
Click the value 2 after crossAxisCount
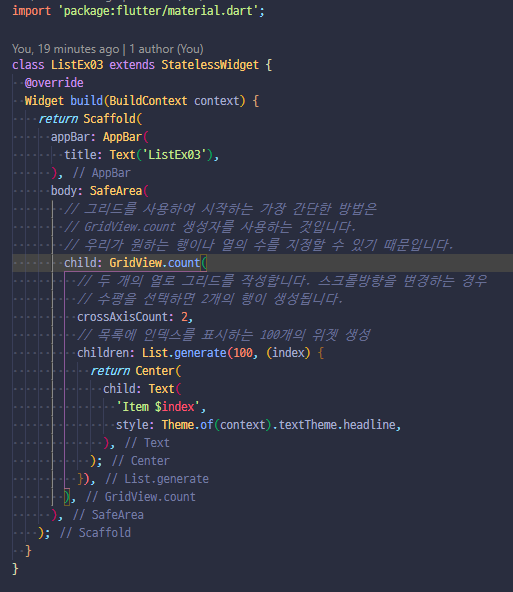point(184,317)
